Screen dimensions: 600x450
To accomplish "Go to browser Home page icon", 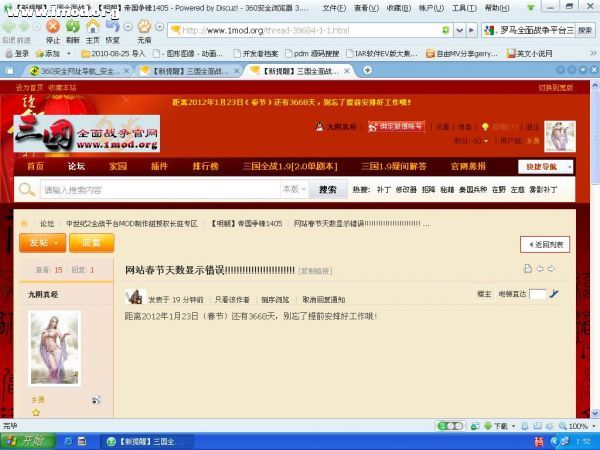I will pyautogui.click(x=92, y=28).
